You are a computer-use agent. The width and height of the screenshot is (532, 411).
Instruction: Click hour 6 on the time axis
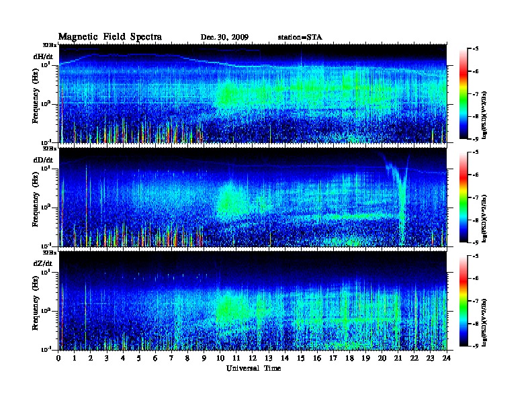point(155,359)
